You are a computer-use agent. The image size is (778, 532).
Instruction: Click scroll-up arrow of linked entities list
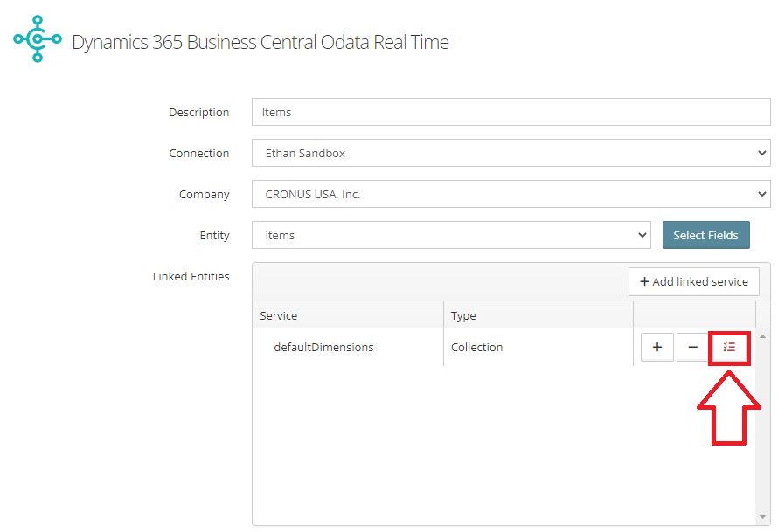762,336
